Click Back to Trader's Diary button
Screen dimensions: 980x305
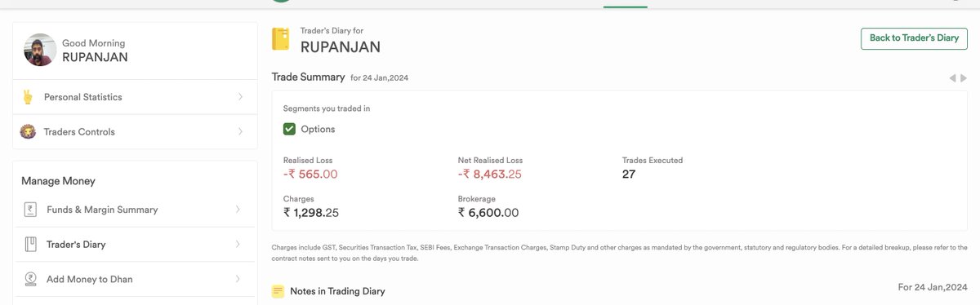click(914, 38)
